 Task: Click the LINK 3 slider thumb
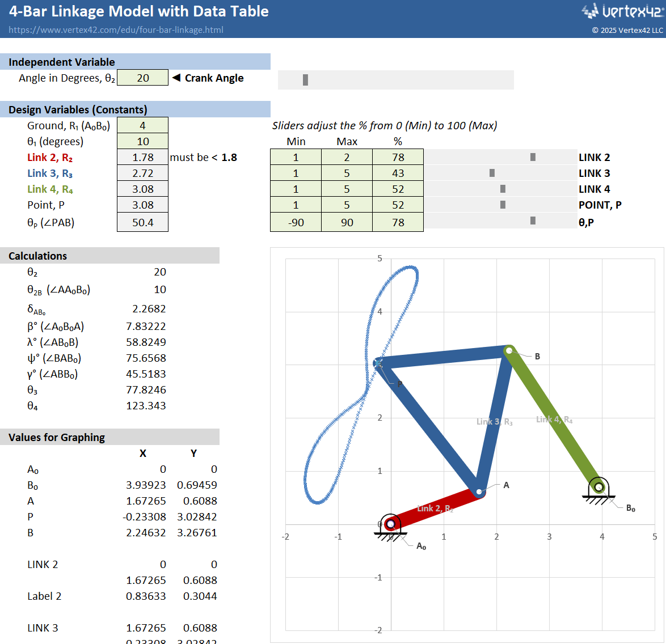492,173
